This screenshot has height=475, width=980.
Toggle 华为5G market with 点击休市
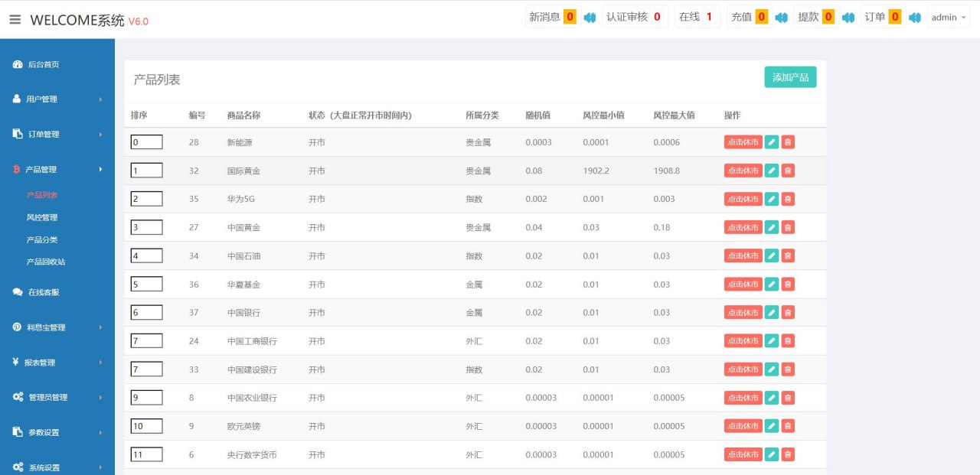[743, 199]
